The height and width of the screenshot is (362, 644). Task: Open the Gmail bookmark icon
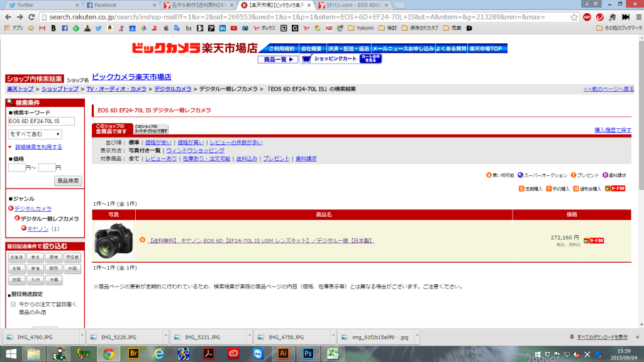coord(42,28)
